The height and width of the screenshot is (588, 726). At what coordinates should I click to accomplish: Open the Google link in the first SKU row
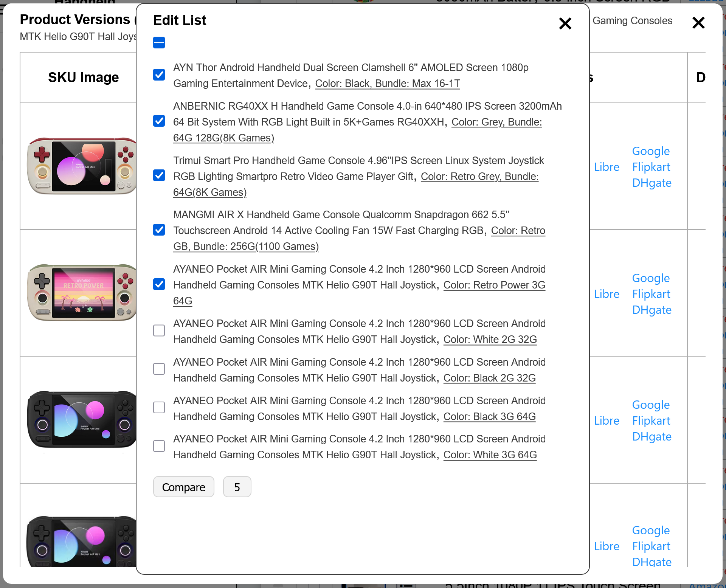(651, 151)
